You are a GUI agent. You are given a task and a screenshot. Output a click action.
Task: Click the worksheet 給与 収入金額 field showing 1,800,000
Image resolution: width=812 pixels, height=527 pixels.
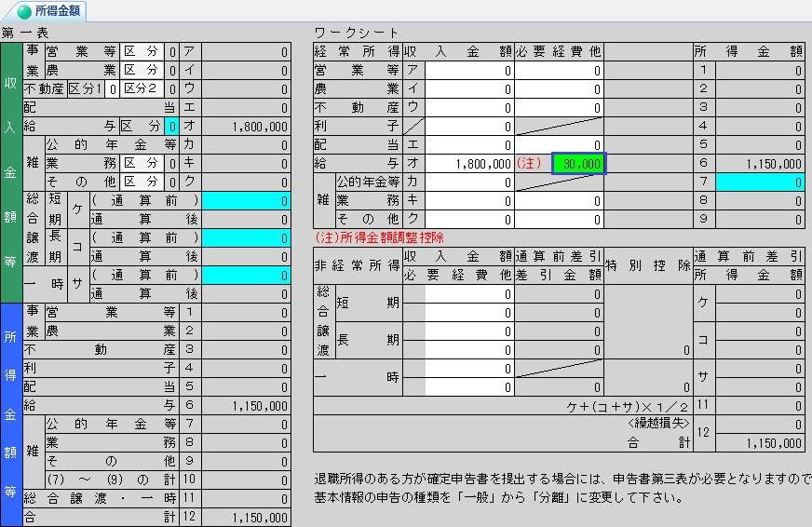click(469, 164)
